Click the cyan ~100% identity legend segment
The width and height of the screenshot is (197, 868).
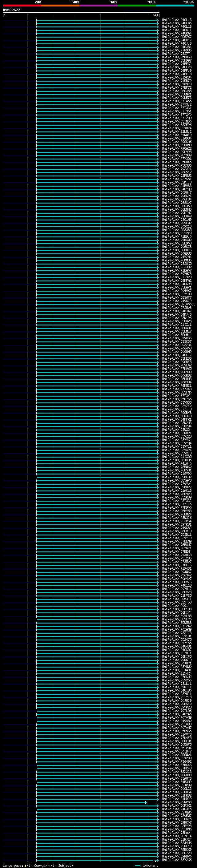click(x=175, y=6)
